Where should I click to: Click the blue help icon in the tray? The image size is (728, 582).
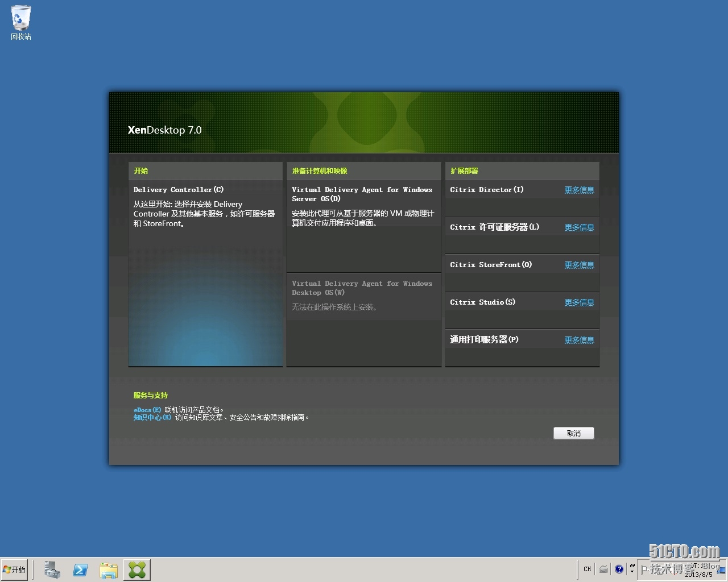(x=619, y=569)
